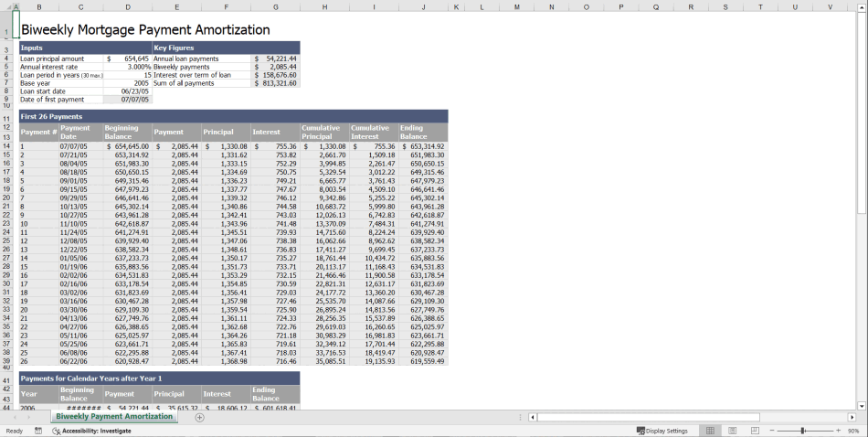Open the Accessibility: Investigate checker
The width and height of the screenshot is (868, 437).
[92, 431]
